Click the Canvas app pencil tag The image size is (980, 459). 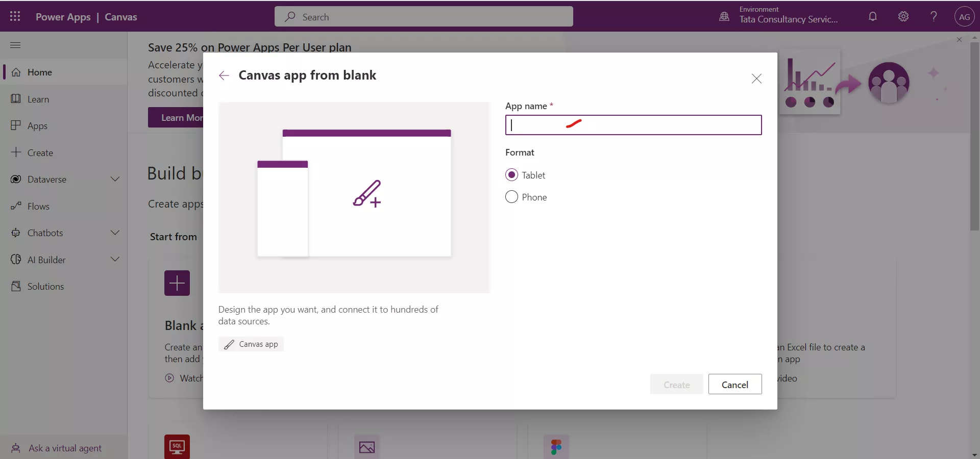(x=251, y=344)
